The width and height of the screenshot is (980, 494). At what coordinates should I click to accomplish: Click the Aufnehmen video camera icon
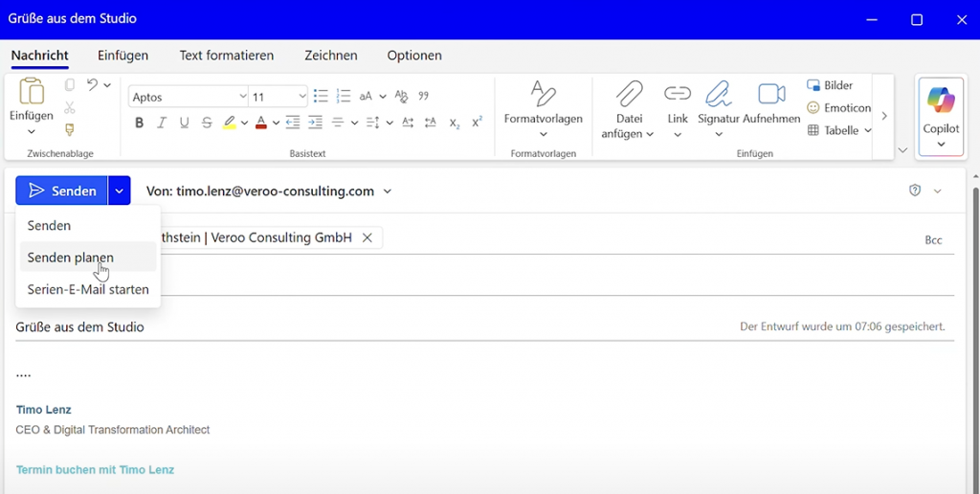coord(772,94)
